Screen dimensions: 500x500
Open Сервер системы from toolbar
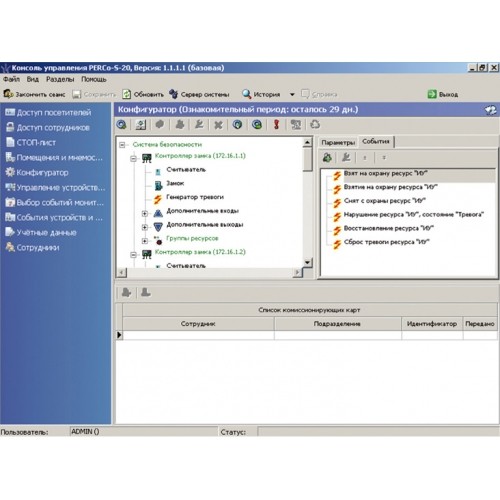pyautogui.click(x=199, y=94)
